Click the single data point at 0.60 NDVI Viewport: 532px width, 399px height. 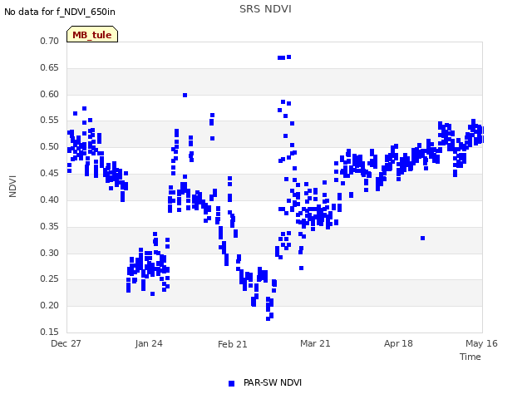[185, 95]
